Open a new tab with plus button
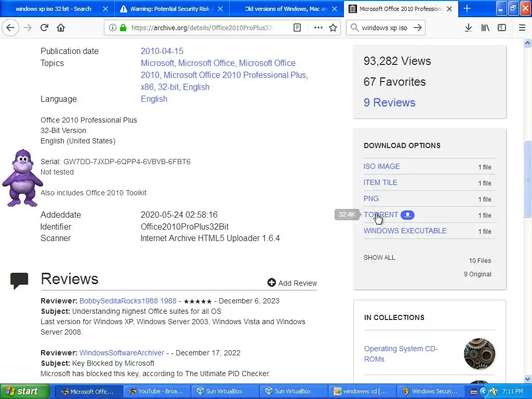This screenshot has height=399, width=532. pos(467,8)
